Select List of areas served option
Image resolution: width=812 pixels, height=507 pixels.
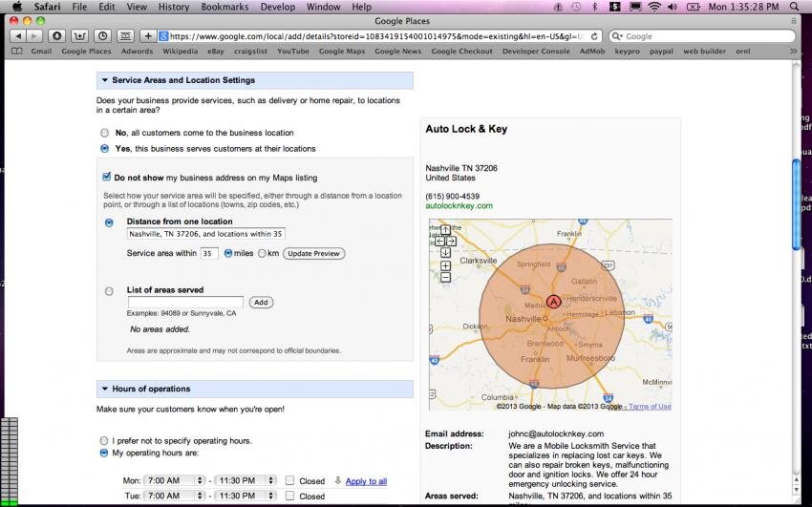tap(109, 291)
